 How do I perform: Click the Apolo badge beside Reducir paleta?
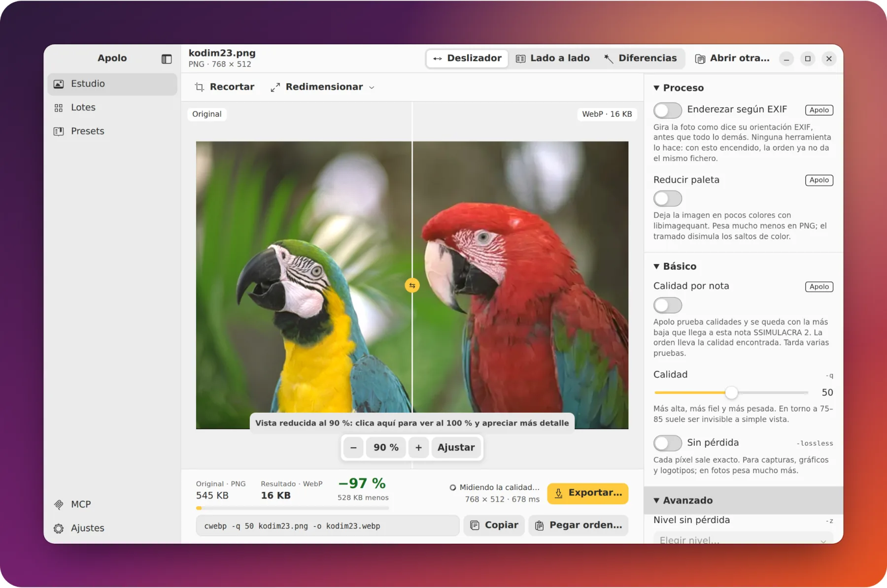tap(819, 180)
